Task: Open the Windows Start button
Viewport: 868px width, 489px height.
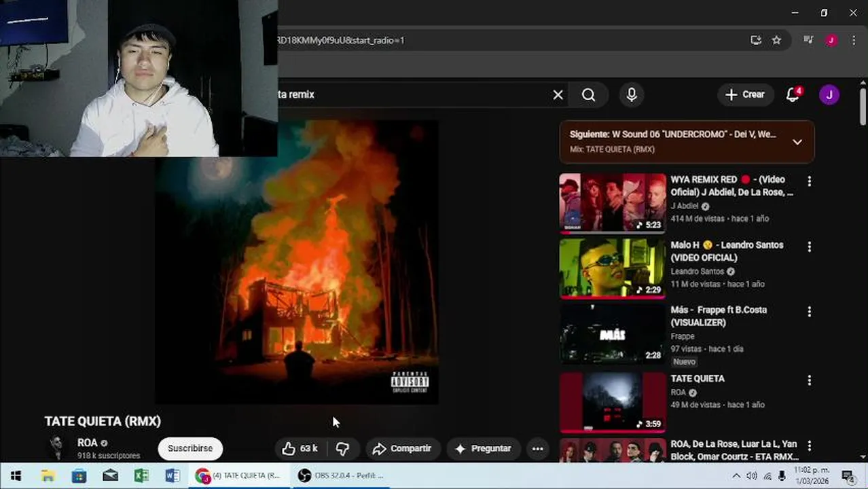Action: click(16, 475)
